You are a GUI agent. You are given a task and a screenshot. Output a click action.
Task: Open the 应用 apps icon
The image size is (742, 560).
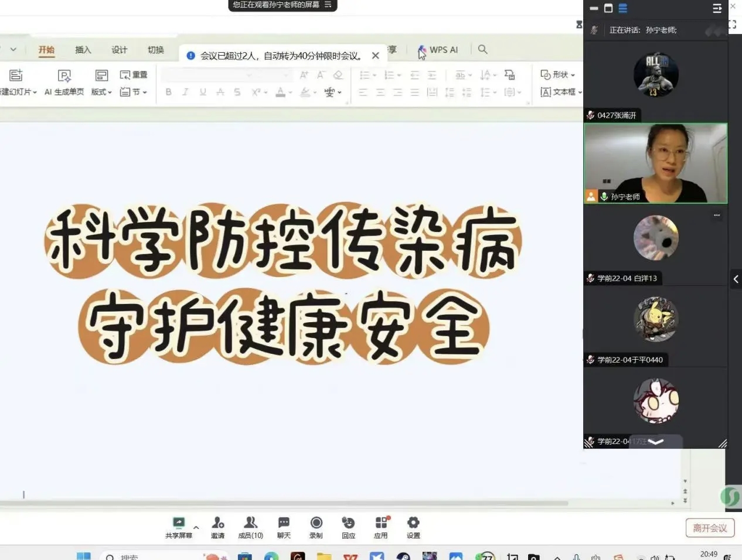[381, 523]
